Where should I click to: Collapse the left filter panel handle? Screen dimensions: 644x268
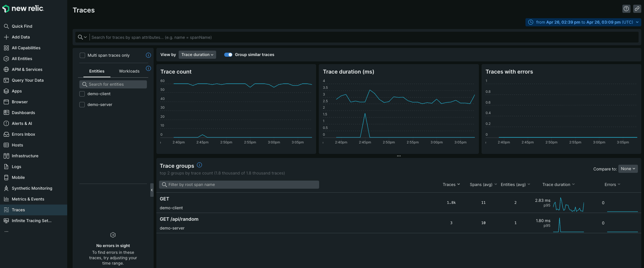[x=152, y=190]
